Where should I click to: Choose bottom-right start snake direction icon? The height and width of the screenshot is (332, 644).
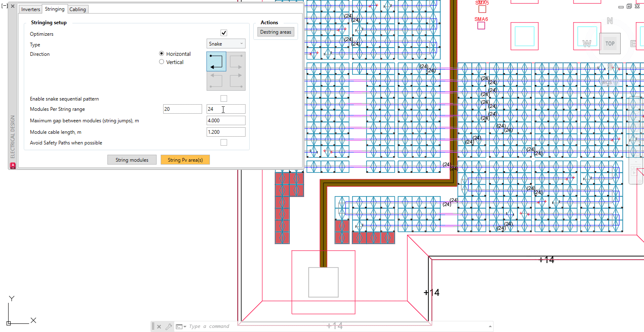[x=236, y=80]
